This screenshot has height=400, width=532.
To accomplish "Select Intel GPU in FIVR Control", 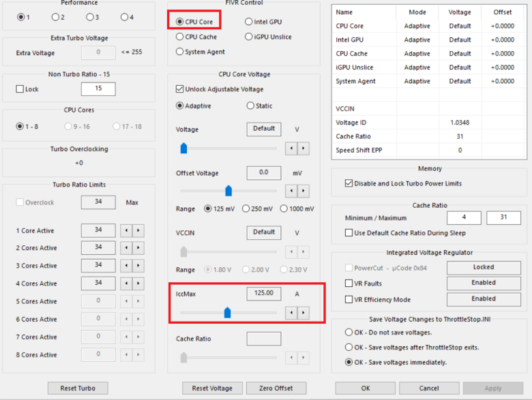I will coord(249,22).
